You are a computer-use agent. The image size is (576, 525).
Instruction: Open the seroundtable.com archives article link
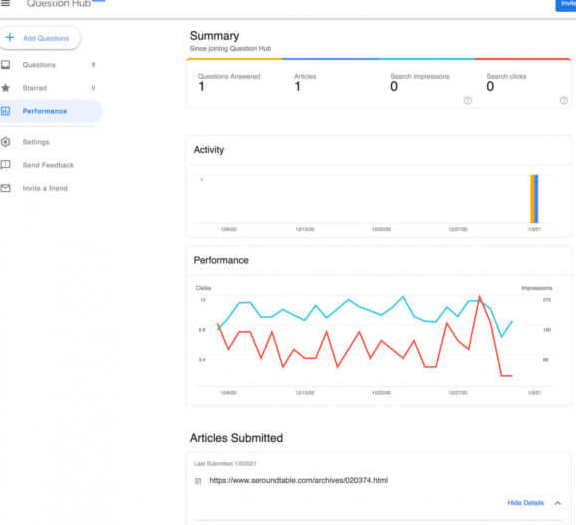(299, 481)
